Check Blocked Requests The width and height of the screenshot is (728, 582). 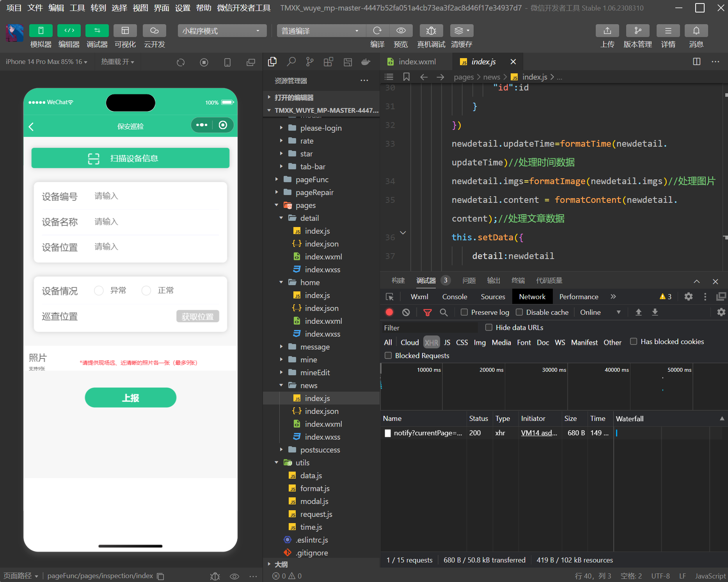pyautogui.click(x=388, y=355)
